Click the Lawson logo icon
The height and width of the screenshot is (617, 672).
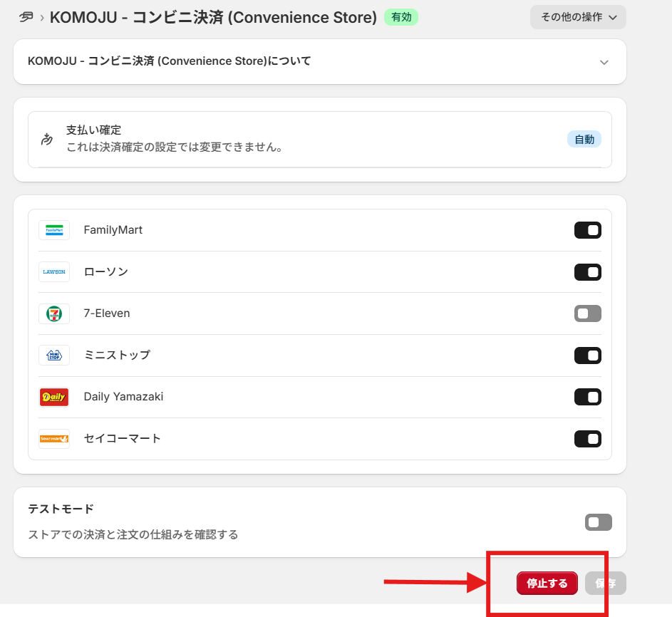pos(54,272)
